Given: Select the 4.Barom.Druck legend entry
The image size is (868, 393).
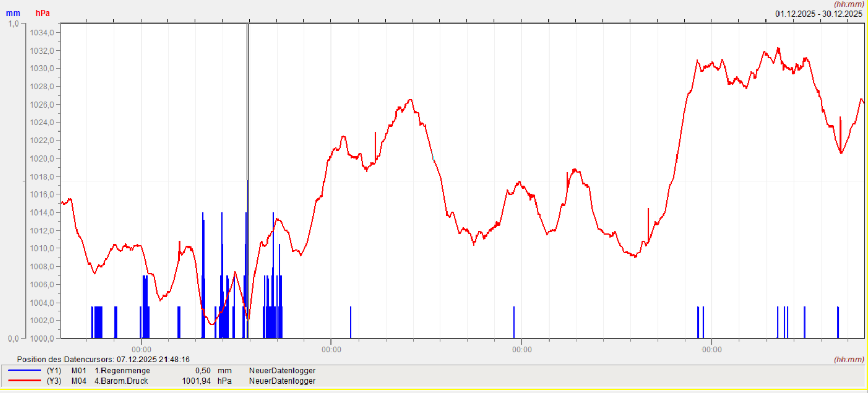Looking at the screenshot, I should point(121,381).
